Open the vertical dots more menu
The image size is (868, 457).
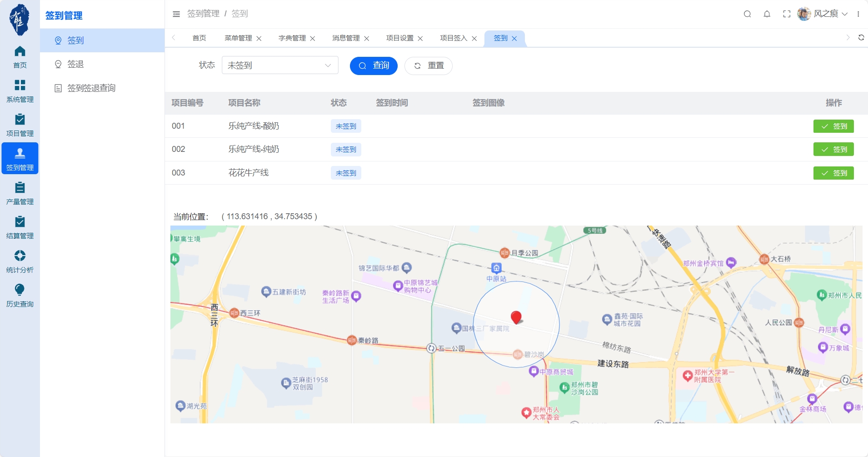858,14
